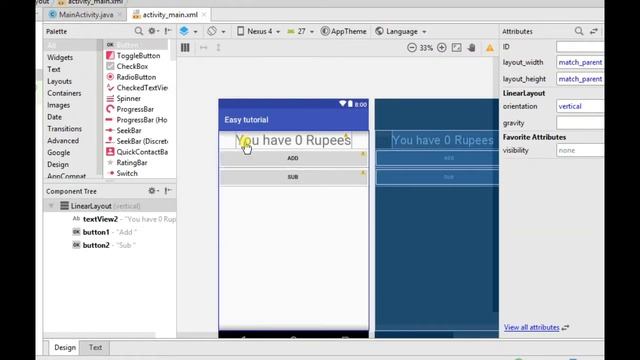
Task: Select Containers palette category
Action: point(64,93)
